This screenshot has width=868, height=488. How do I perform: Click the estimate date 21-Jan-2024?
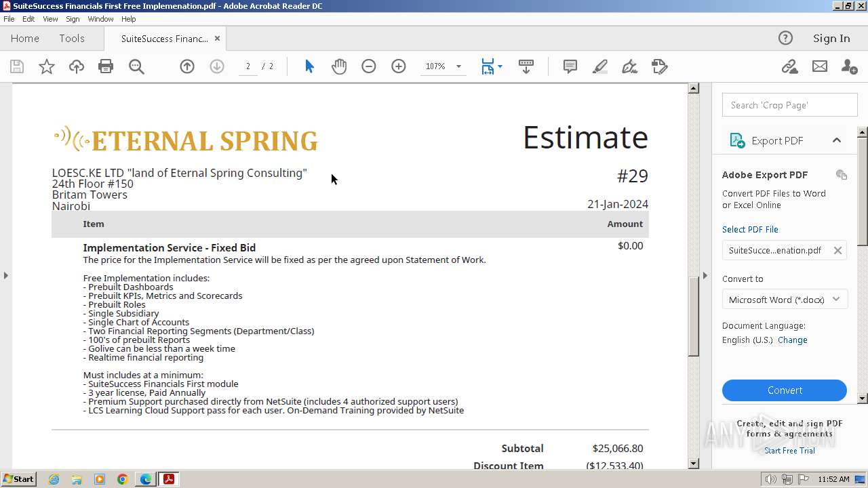tap(618, 204)
